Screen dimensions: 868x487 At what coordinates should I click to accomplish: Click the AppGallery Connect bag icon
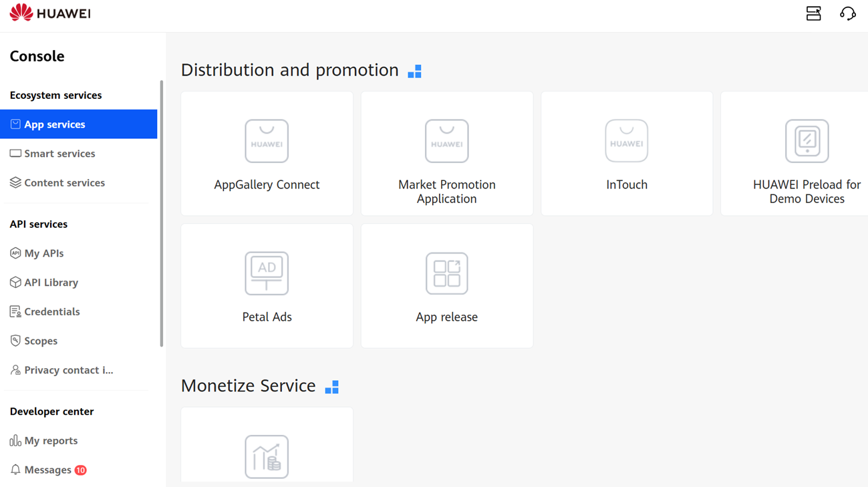coord(267,141)
